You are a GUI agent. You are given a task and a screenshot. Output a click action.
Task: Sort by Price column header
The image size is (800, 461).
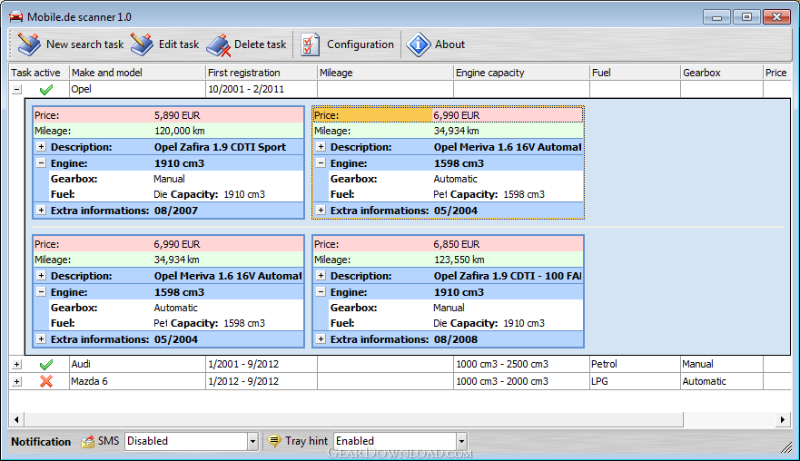(x=777, y=72)
